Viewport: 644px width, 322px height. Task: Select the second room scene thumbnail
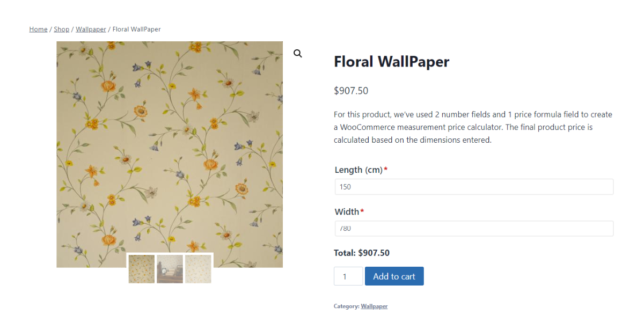pos(170,269)
